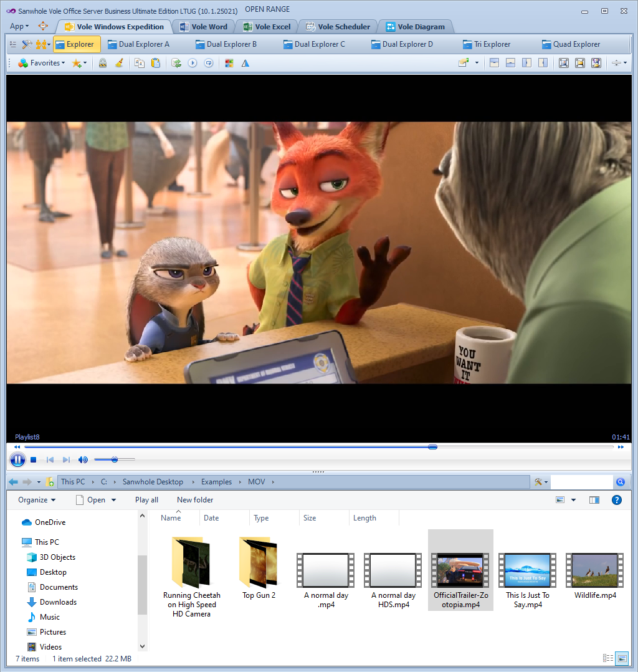Open the Vole Diagram tab

pos(416,27)
